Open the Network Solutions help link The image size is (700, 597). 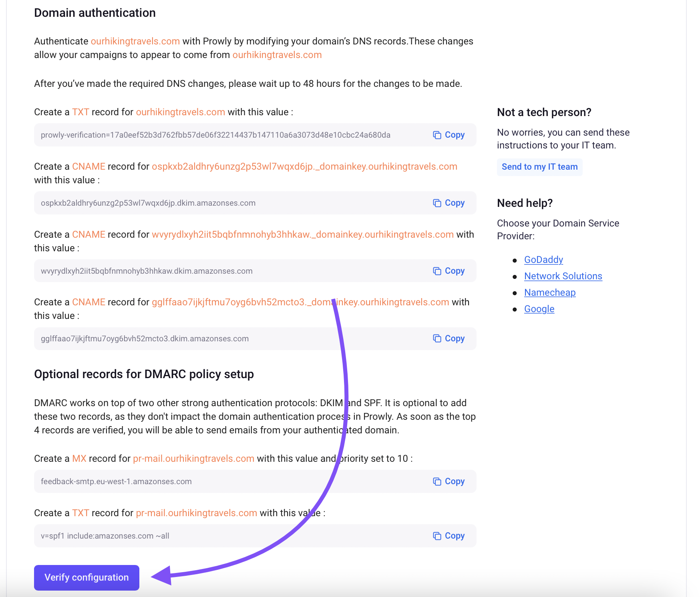click(563, 276)
